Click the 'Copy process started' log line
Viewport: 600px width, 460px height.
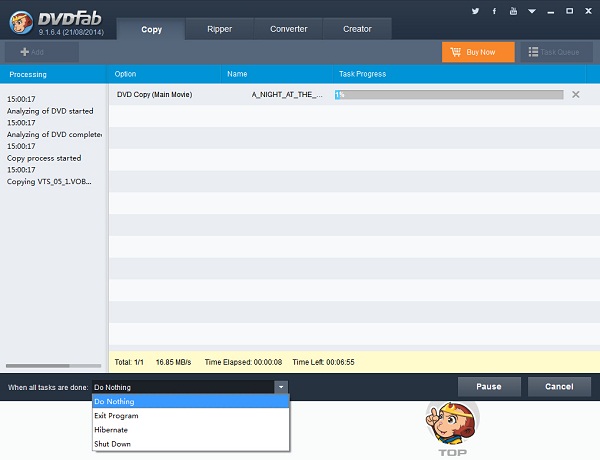(44, 158)
